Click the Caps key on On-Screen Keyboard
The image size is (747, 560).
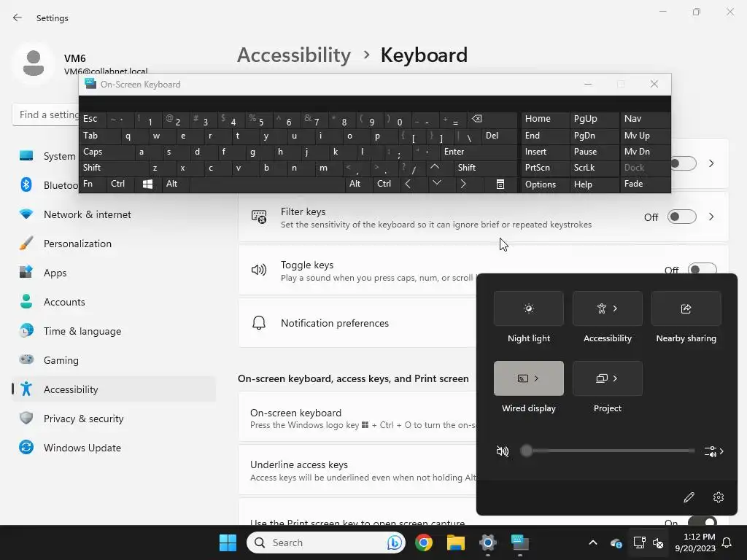[x=106, y=152]
